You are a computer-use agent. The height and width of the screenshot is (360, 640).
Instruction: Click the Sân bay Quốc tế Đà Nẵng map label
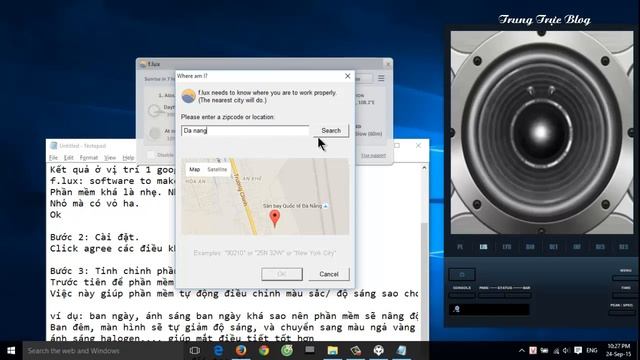pos(292,206)
